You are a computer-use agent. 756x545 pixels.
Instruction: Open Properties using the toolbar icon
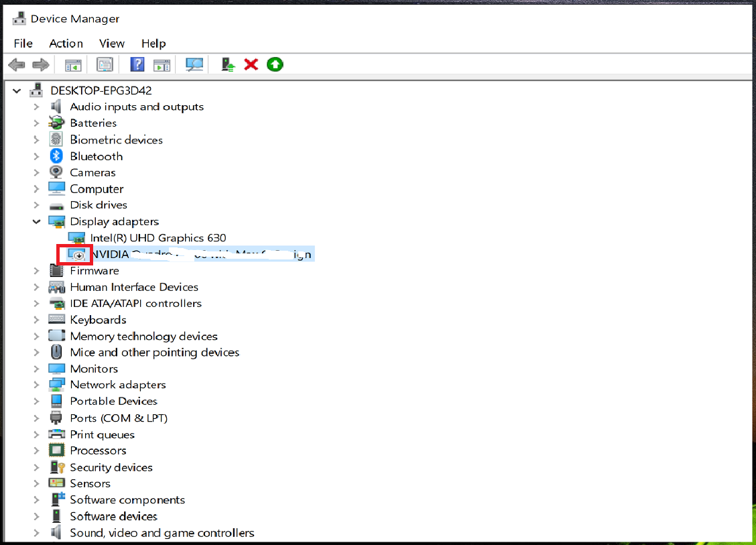[105, 64]
